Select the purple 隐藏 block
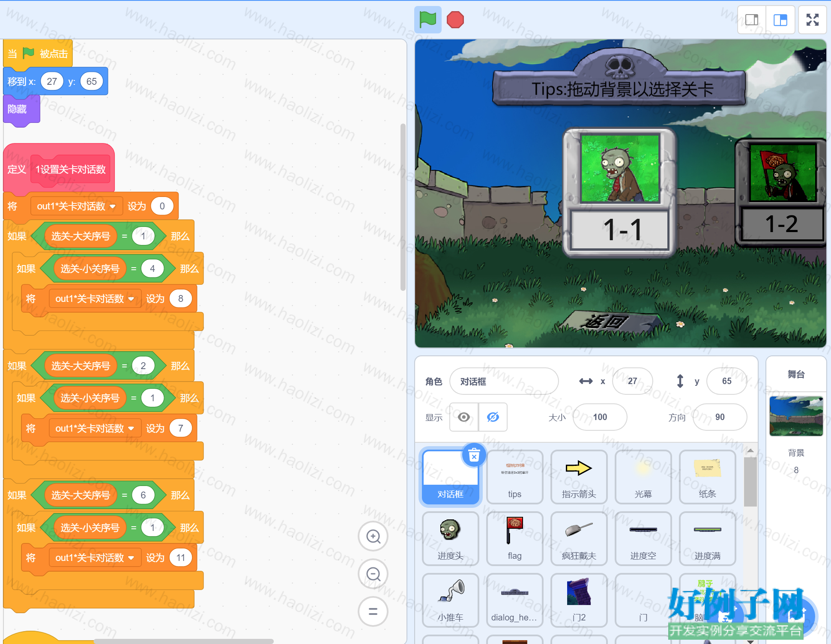The height and width of the screenshot is (644, 831). [21, 110]
